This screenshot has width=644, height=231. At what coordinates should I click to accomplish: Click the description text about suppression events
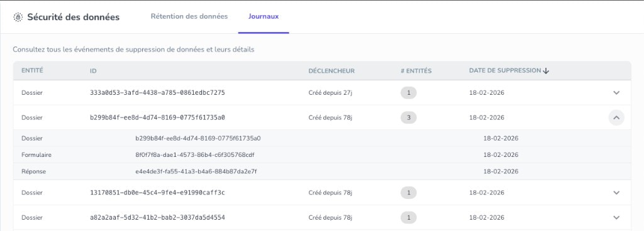tap(133, 50)
